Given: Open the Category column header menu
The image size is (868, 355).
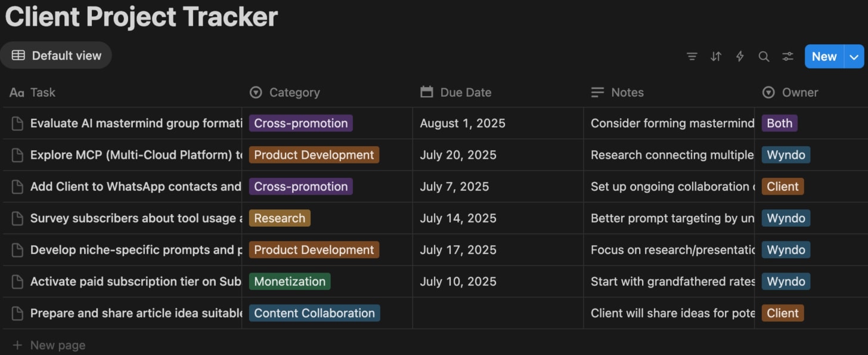Looking at the screenshot, I should coord(294,92).
